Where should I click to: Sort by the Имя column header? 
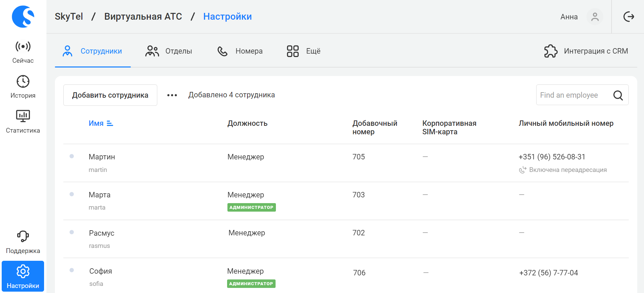[96, 123]
